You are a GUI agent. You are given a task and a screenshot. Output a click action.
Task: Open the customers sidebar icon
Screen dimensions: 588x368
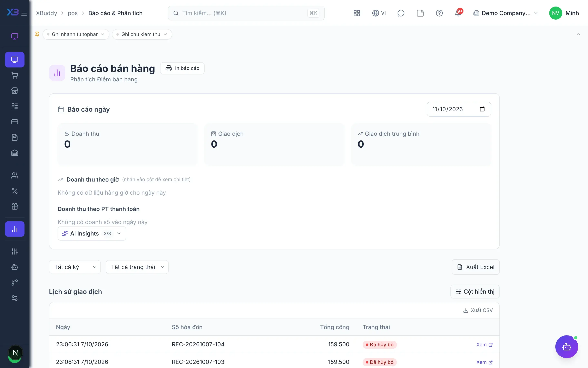[x=14, y=175]
